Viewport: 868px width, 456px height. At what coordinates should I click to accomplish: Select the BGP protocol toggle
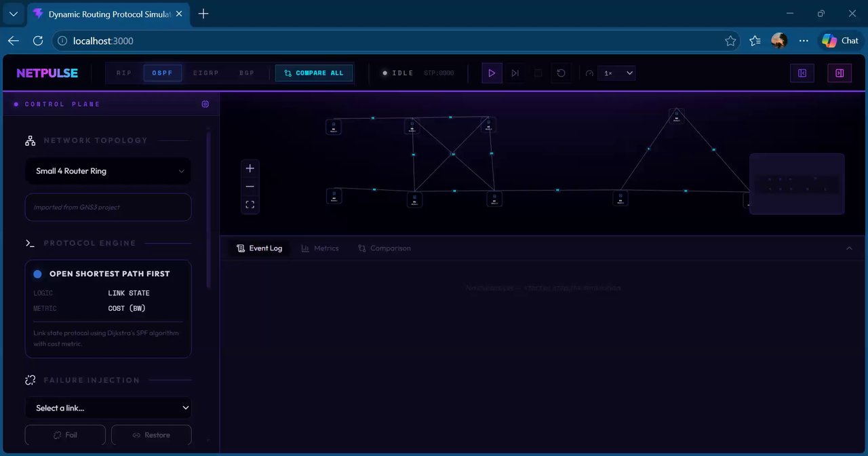coord(247,73)
